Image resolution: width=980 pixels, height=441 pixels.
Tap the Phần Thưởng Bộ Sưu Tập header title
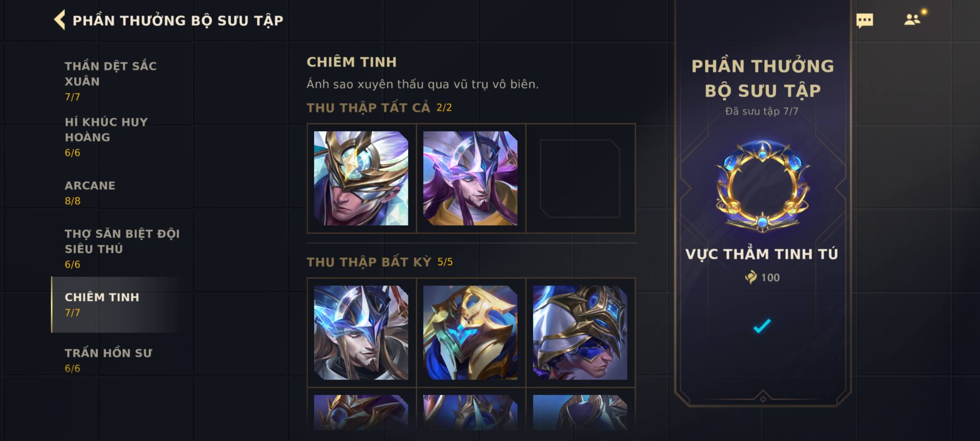pos(178,20)
